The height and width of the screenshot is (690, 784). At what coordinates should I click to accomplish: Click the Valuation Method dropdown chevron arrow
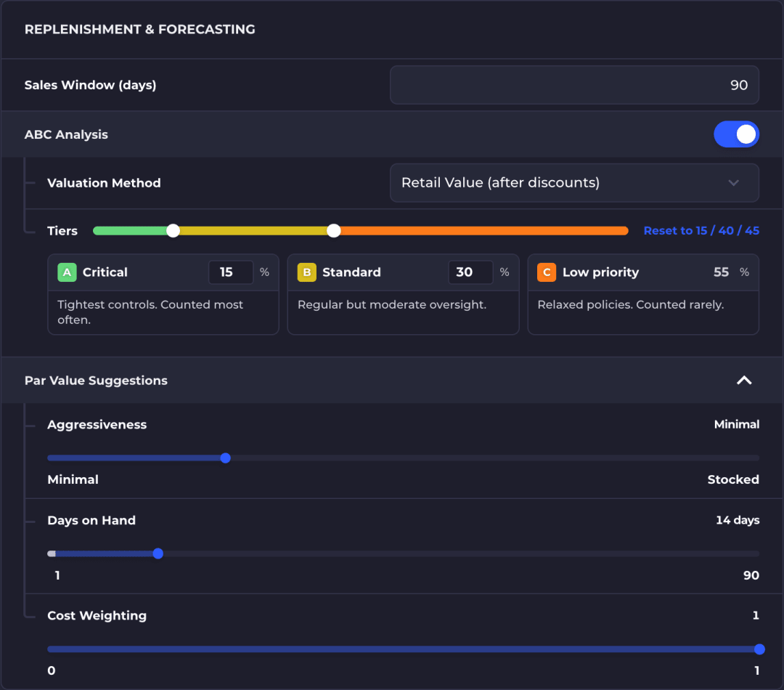point(733,182)
